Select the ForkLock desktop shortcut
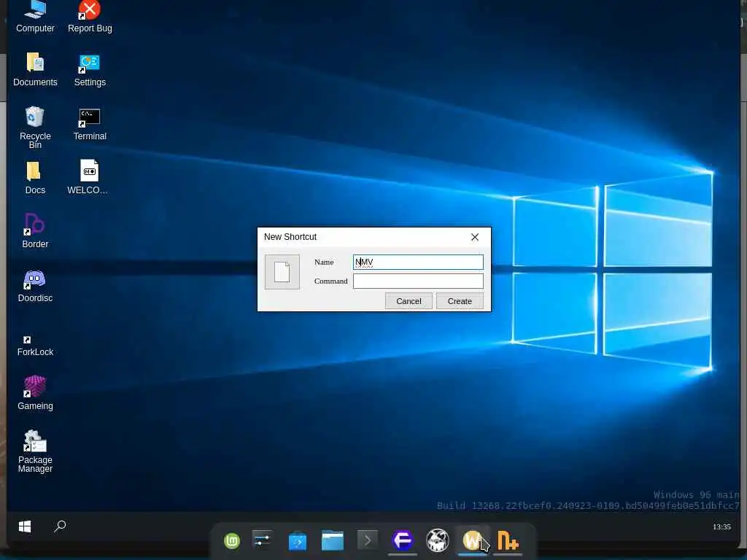 point(35,346)
